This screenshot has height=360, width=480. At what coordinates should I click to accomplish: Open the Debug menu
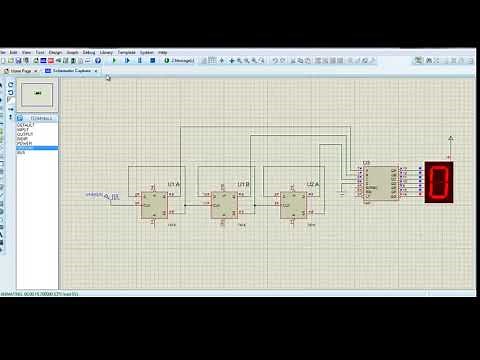pos(89,52)
